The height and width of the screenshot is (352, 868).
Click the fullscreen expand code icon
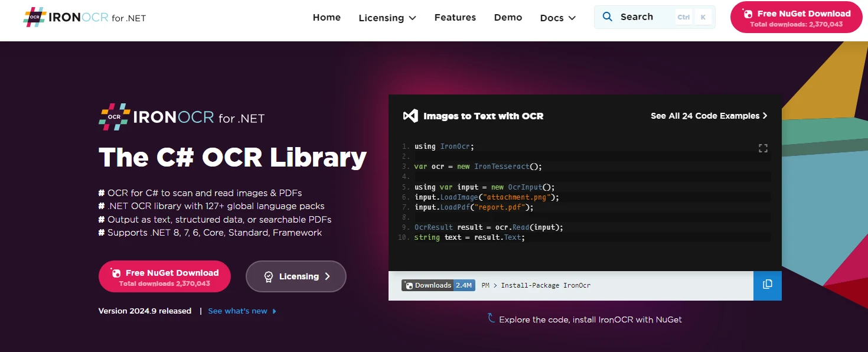(763, 148)
